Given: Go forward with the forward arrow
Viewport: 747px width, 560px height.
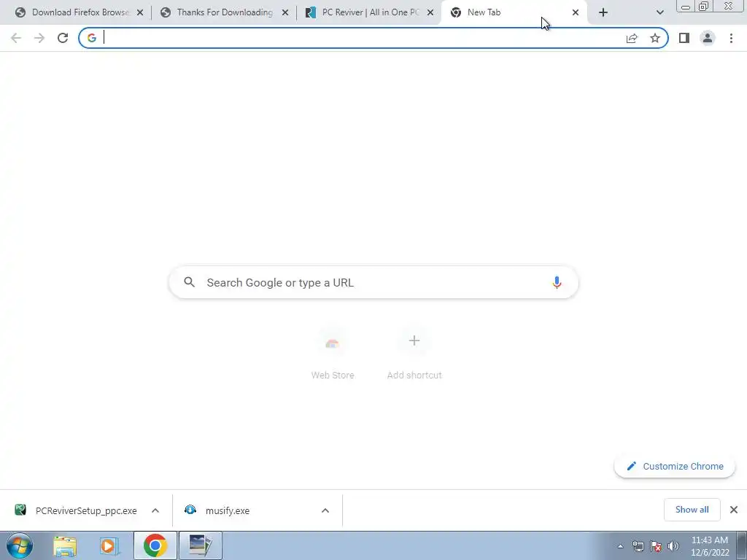Looking at the screenshot, I should tap(39, 38).
